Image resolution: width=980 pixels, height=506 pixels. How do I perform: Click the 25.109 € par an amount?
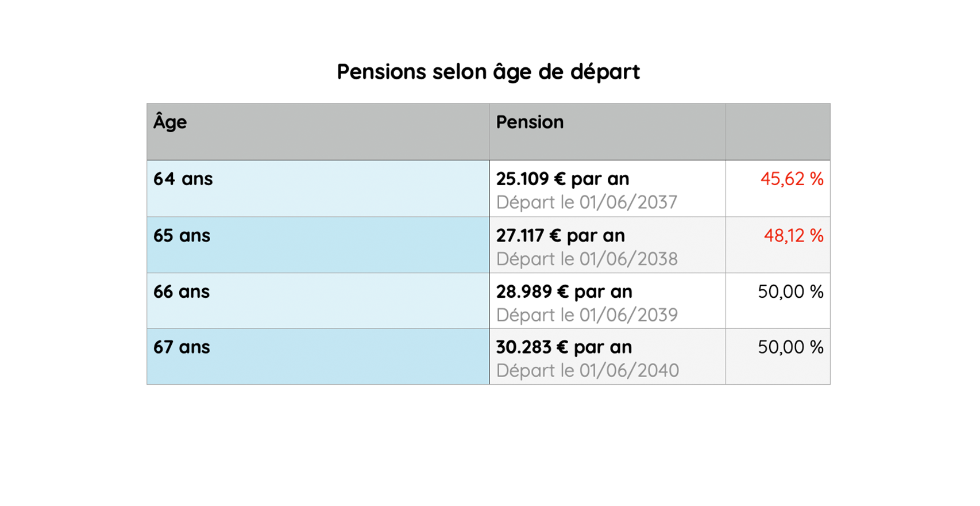tap(562, 179)
